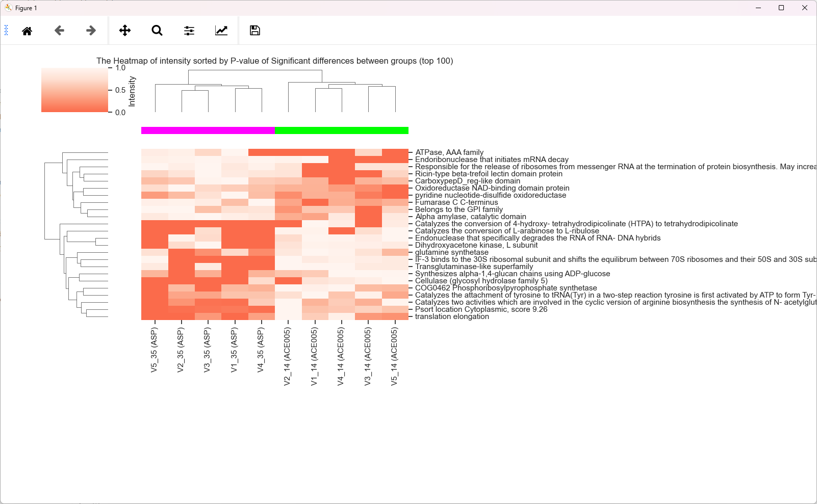Click the V2_14 (ACE005) column label

tap(288, 356)
